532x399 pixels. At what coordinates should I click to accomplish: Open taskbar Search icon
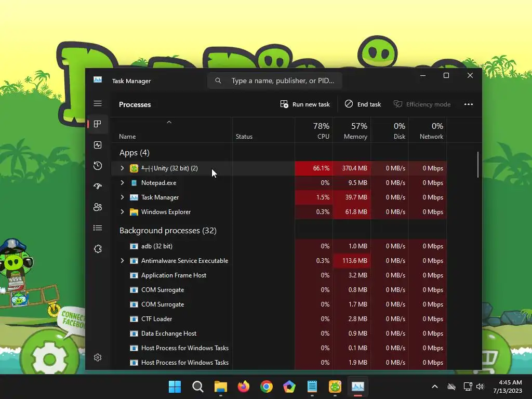[x=198, y=387]
